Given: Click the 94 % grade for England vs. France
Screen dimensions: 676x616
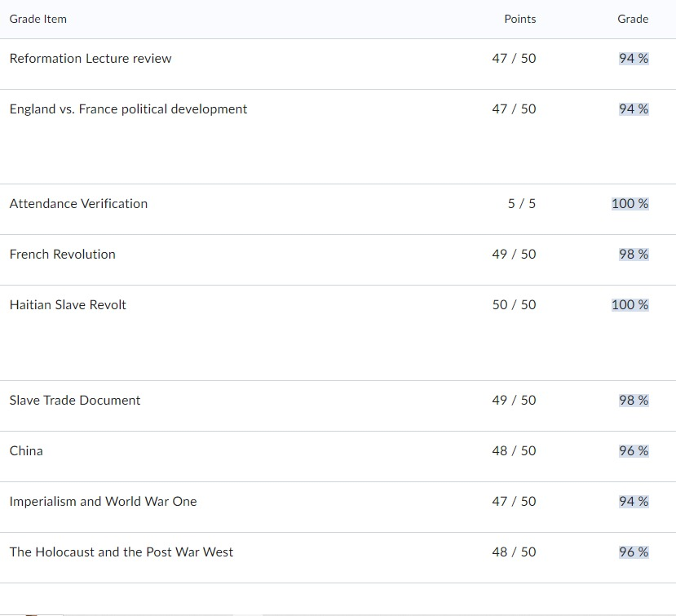Looking at the screenshot, I should pos(634,109).
